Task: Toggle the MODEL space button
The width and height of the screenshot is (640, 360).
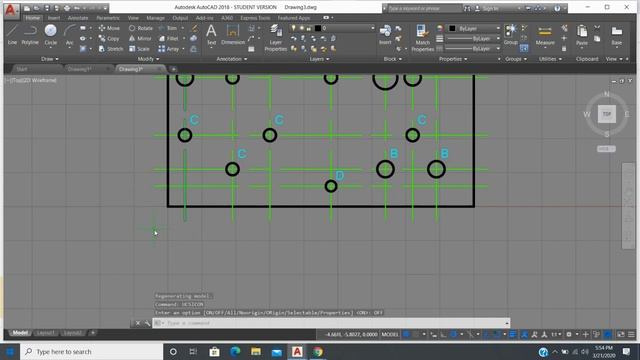Action: pos(389,334)
